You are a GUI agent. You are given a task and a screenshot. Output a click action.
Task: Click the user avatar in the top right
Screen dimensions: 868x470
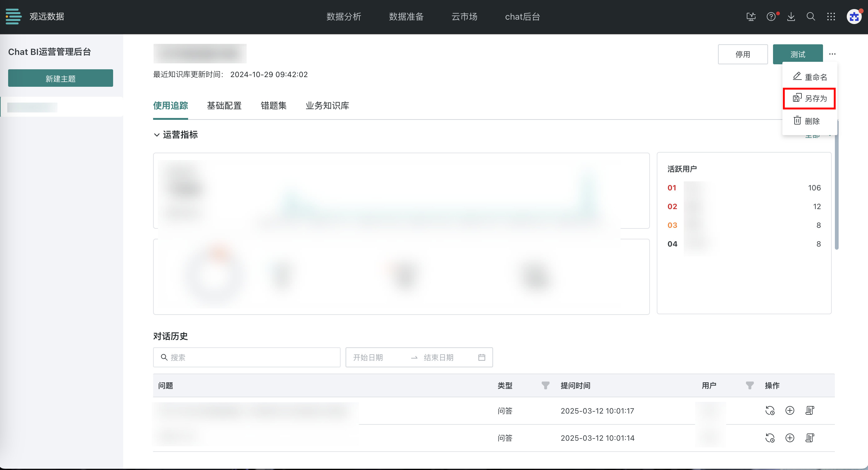coord(854,17)
